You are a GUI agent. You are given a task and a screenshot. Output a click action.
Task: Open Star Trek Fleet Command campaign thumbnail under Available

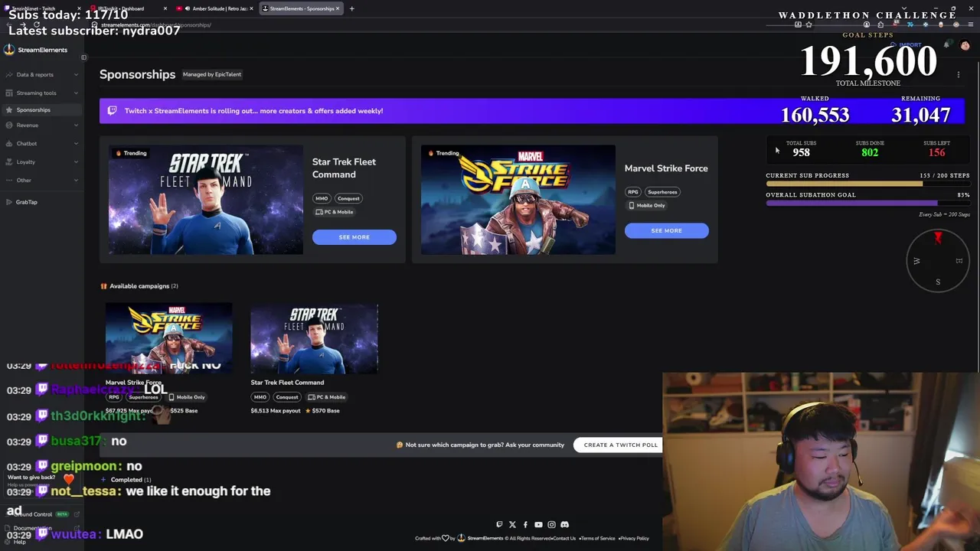pyautogui.click(x=314, y=339)
